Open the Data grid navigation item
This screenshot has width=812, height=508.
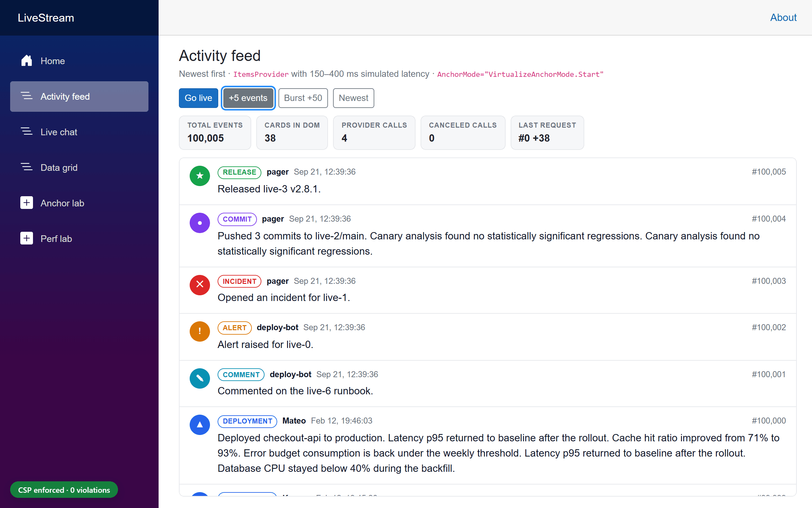click(x=79, y=167)
